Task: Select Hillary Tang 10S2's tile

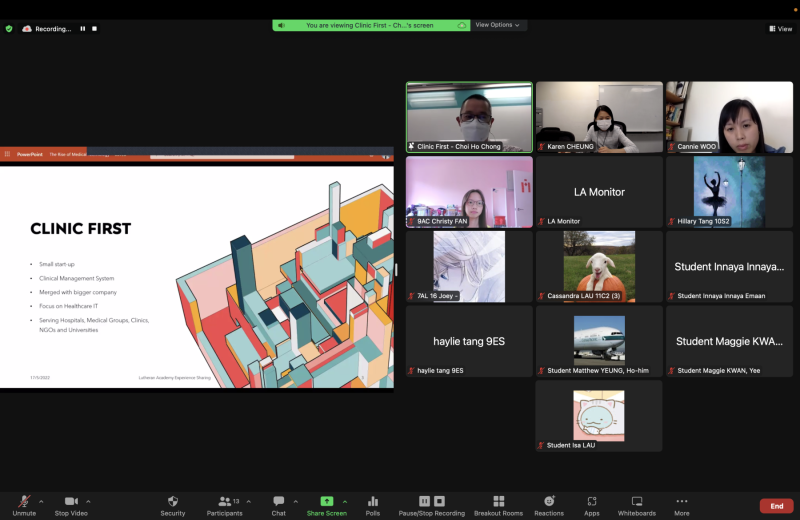Action: [x=730, y=191]
